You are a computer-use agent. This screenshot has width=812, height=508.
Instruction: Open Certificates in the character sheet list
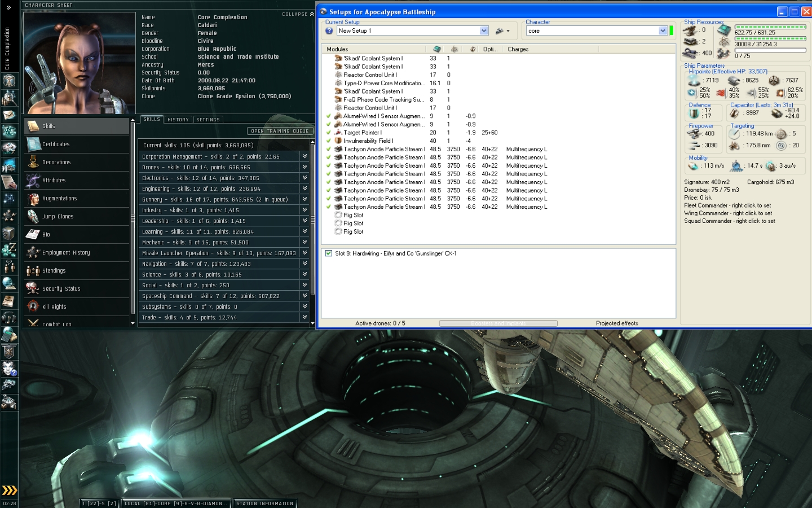pyautogui.click(x=56, y=144)
